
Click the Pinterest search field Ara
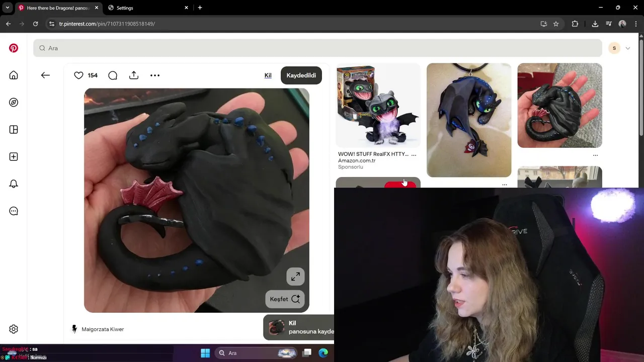pyautogui.click(x=317, y=48)
